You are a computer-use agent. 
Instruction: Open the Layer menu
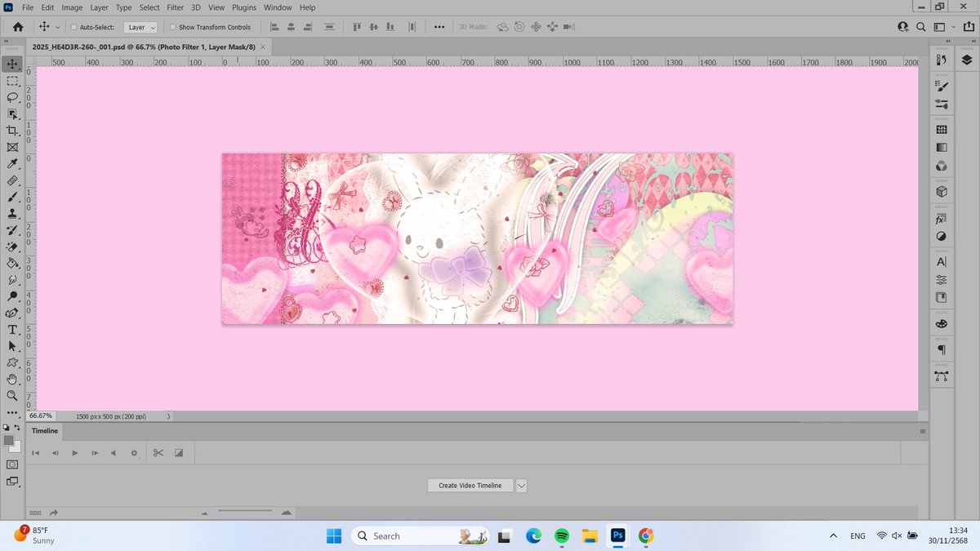coord(100,7)
